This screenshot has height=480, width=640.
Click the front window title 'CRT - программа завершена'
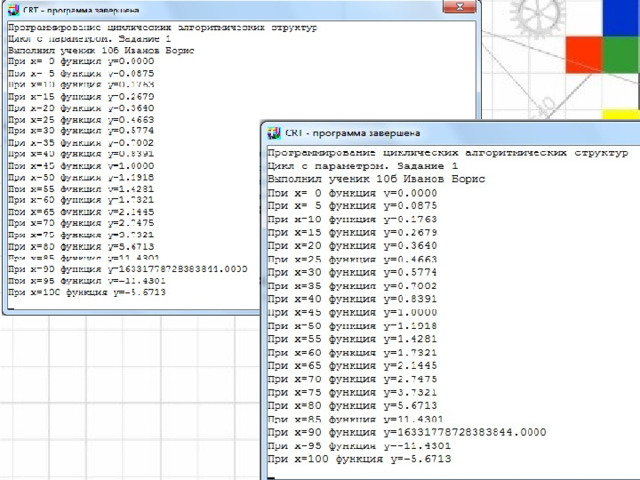tap(352, 132)
